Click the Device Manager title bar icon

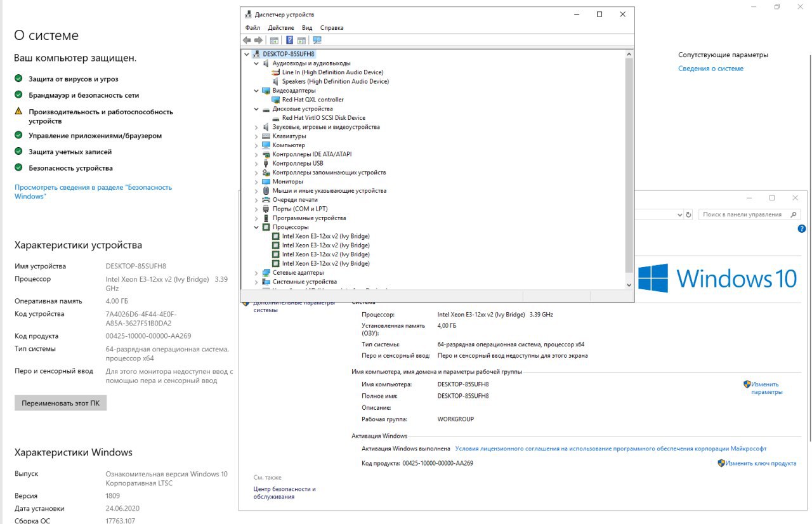[249, 14]
